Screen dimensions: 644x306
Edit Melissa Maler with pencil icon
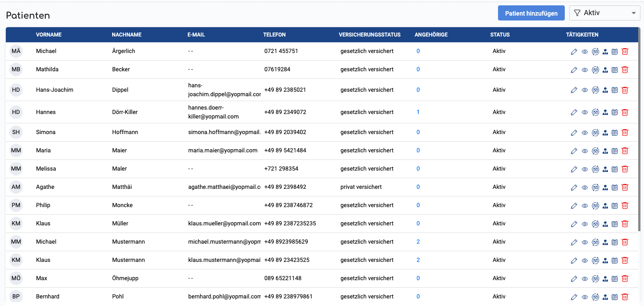click(574, 169)
